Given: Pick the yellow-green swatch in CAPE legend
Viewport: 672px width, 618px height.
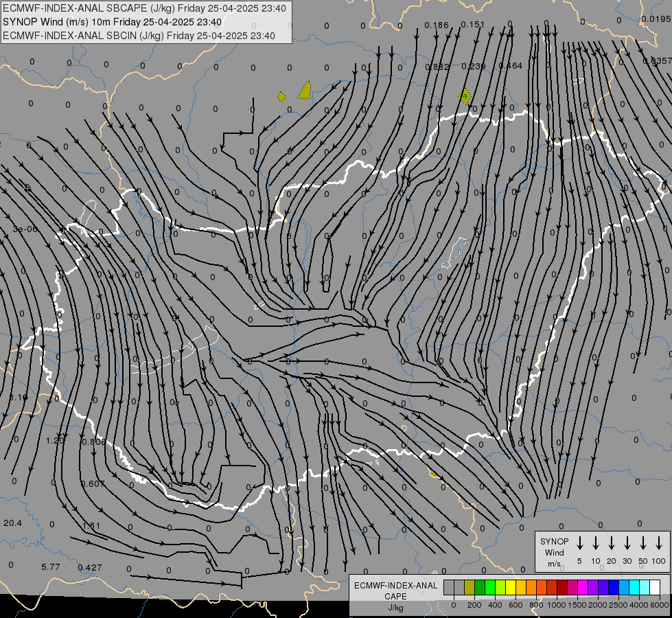Looking at the screenshot, I should [500, 587].
